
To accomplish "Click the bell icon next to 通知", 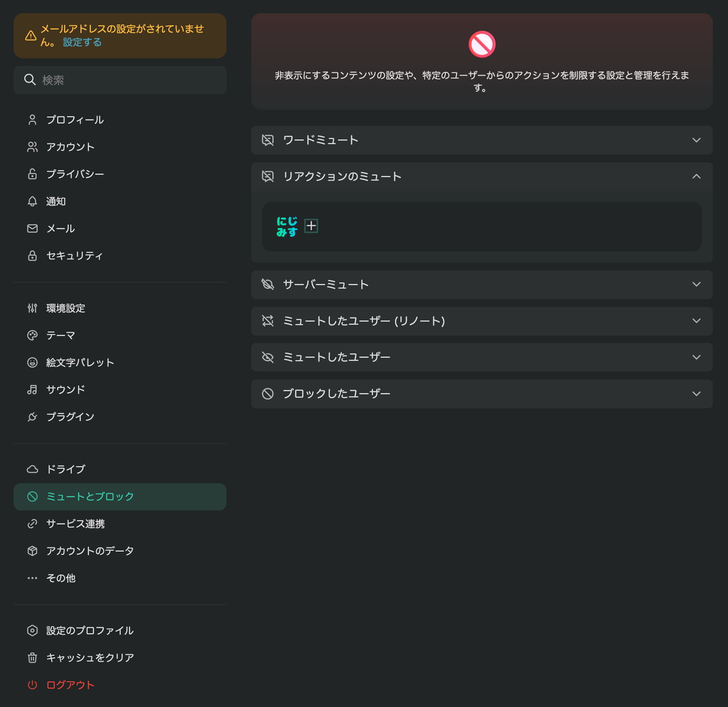I will click(32, 201).
